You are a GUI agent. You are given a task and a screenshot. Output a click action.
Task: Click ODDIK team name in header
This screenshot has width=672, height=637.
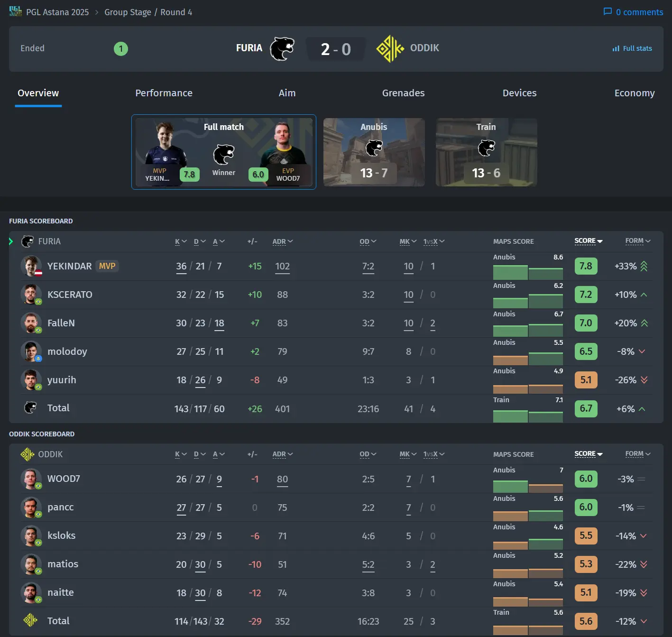[x=424, y=48]
